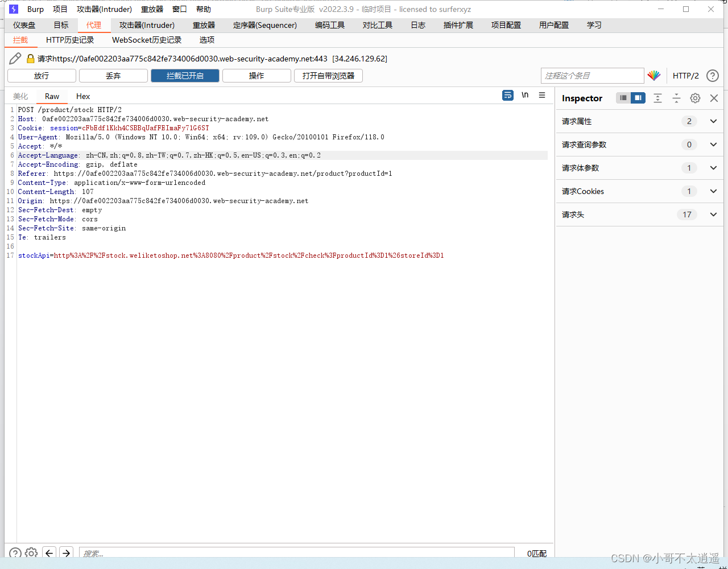The image size is (728, 569).
Task: Open the HTTP历史记录 sub-tab
Action: [70, 40]
